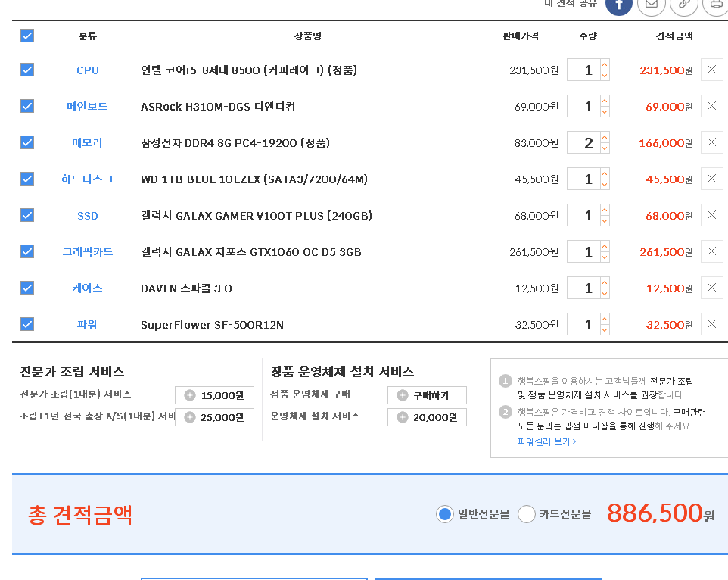Uncheck the 하드디스크 row checkbox
Screen dimensions: 728x580
tap(27, 179)
